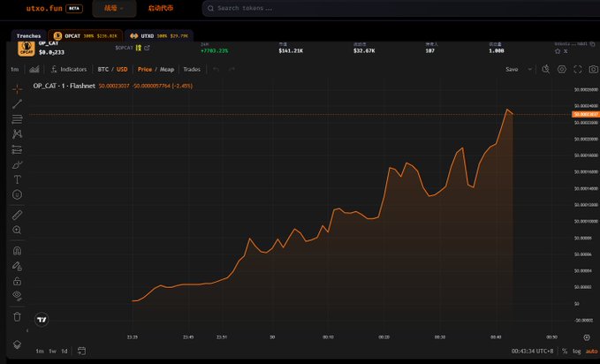Screen dimensions: 600x364
Task: Open the Fibonacci retracement tools
Action: [17, 119]
